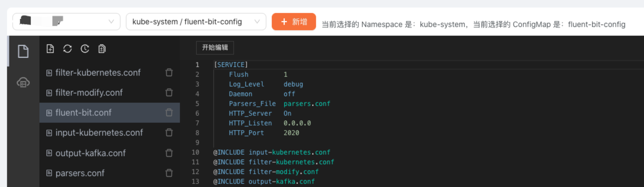Expand the cluster selector dropdown
This screenshot has height=187, width=644.
tap(66, 22)
